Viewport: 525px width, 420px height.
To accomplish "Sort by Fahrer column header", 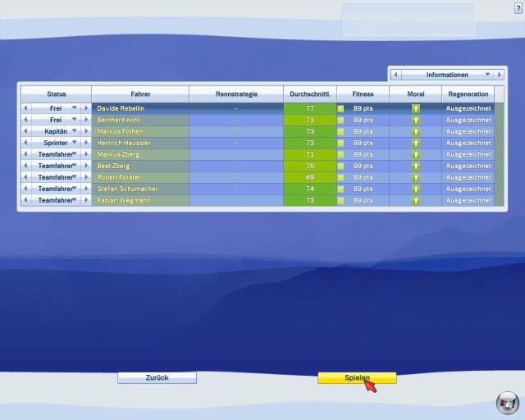I will click(140, 94).
